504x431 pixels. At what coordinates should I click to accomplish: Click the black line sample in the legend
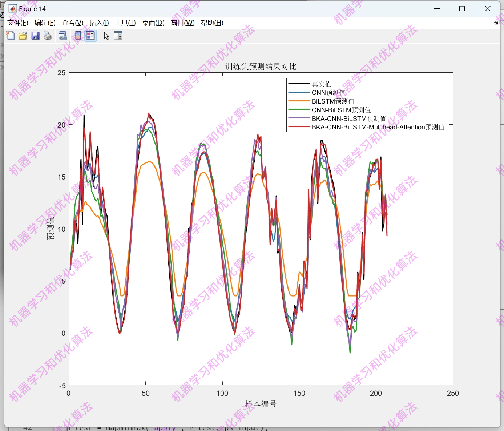coord(299,84)
